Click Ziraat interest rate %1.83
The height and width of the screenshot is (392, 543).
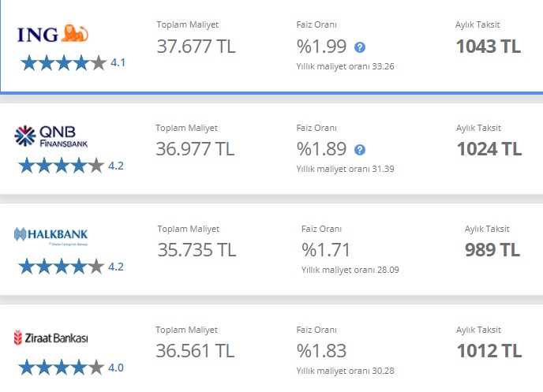pyautogui.click(x=320, y=351)
